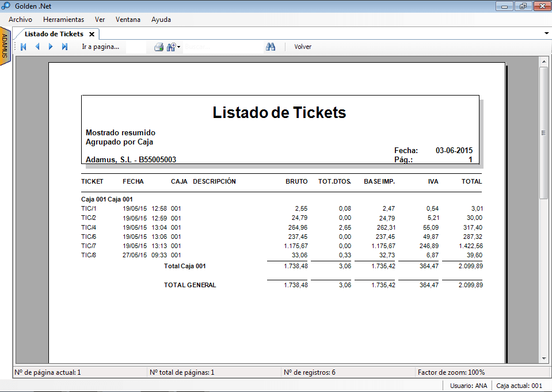Go to the previous report page
This screenshot has width=552, height=392.
pos(37,47)
